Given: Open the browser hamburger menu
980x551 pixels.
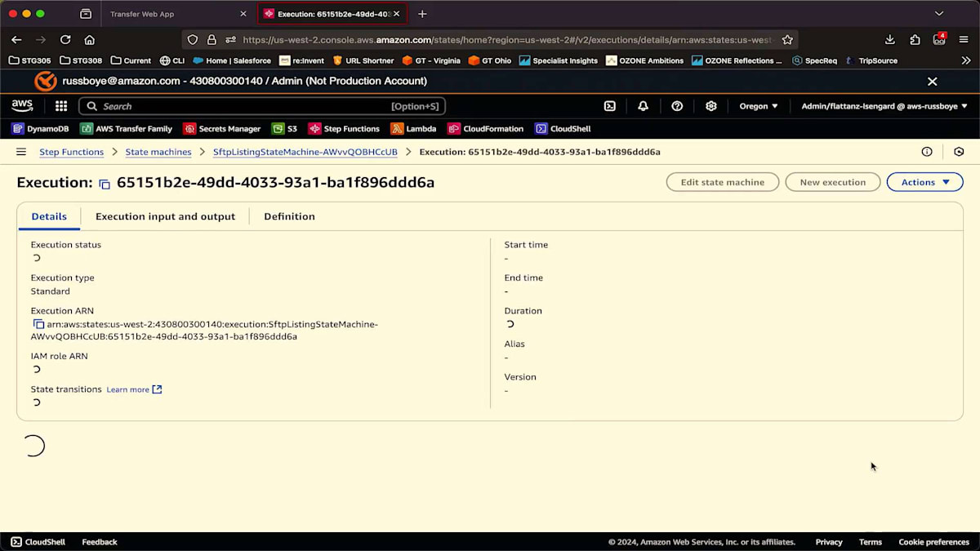Looking at the screenshot, I should pyautogui.click(x=964, y=39).
